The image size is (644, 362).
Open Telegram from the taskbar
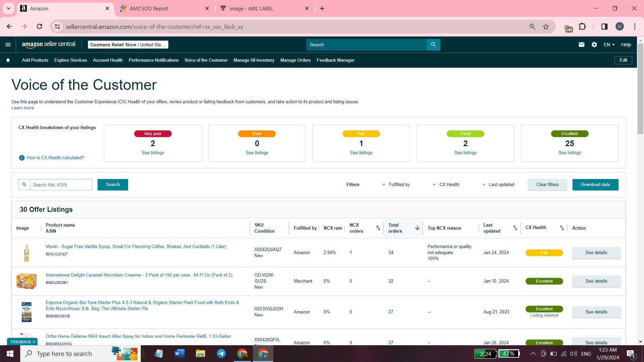221,354
